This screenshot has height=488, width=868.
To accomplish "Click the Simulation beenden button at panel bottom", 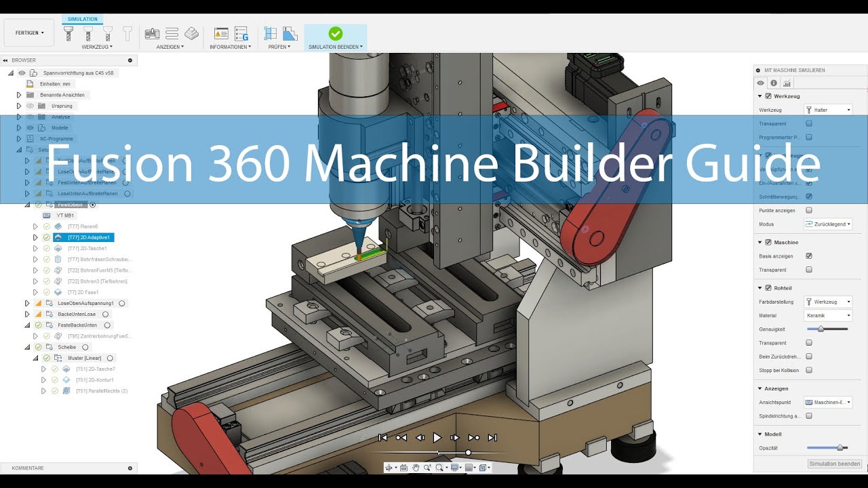I will pyautogui.click(x=835, y=464).
